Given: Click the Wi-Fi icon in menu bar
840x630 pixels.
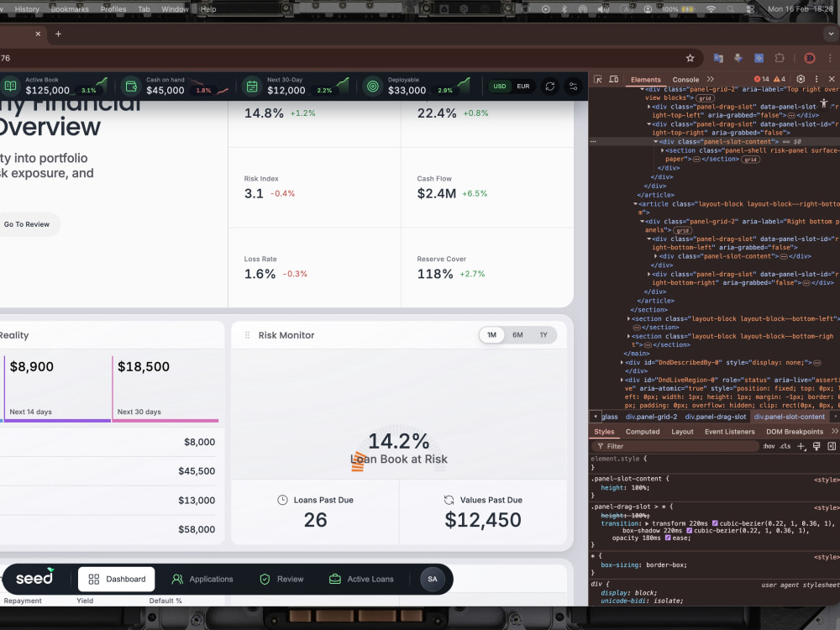Looking at the screenshot, I should click(x=711, y=9).
